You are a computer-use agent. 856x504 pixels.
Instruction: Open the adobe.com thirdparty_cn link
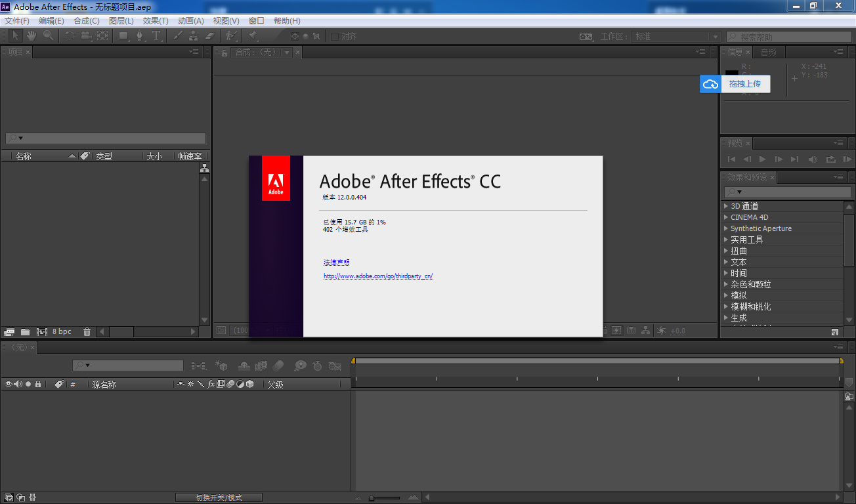[x=378, y=276]
